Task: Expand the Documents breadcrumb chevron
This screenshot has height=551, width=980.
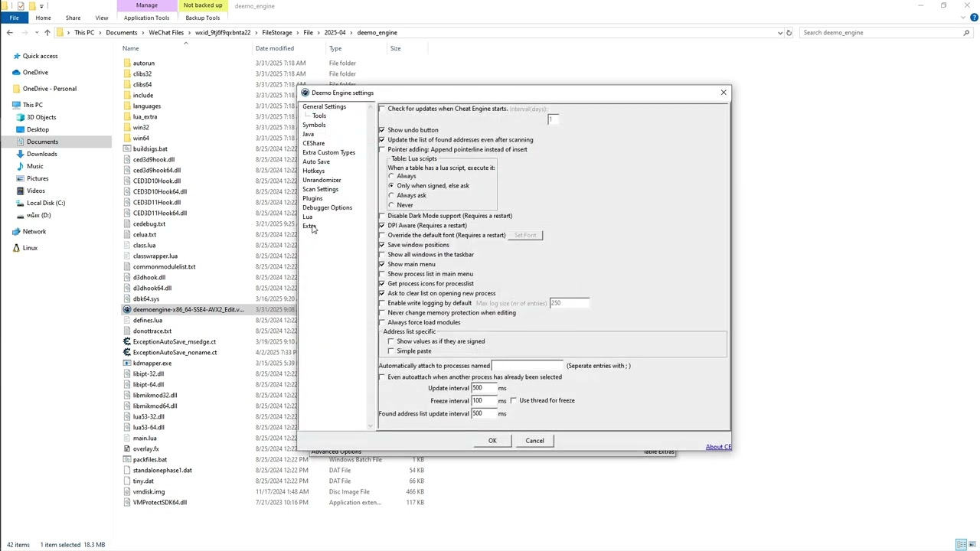Action: (x=143, y=32)
